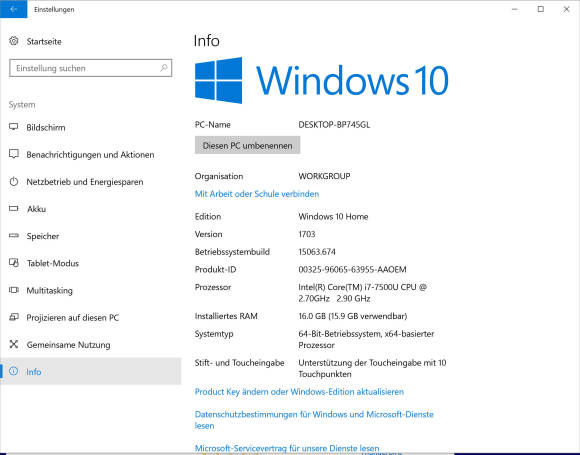This screenshot has width=580, height=455.
Task: Click the Tablet-Modus icon
Action: 14,263
